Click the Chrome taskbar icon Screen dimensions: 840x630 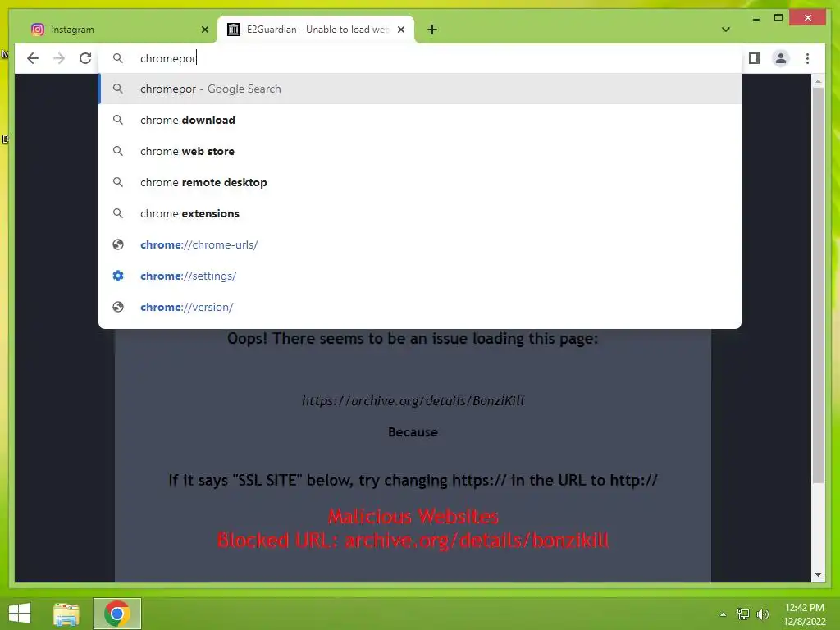click(x=116, y=614)
